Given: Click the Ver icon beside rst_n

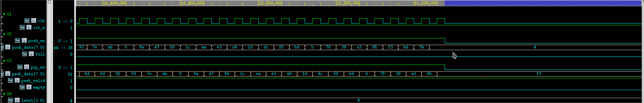Looking at the screenshot, I should 22,27.
